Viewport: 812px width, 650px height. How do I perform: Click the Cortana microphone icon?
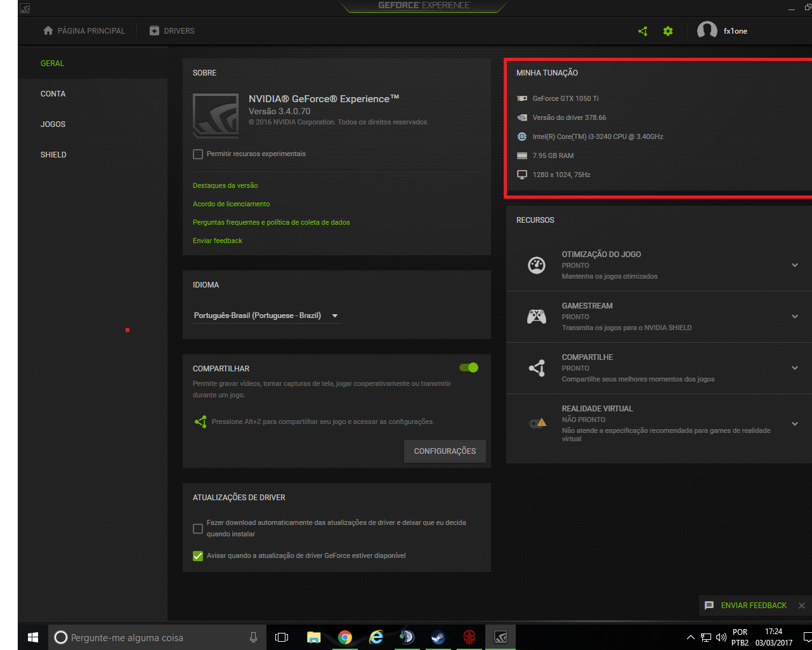(253, 637)
